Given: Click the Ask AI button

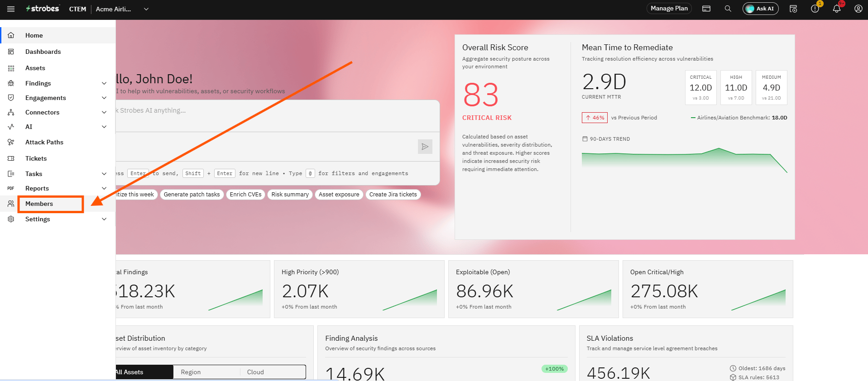Looking at the screenshot, I should (x=760, y=9).
